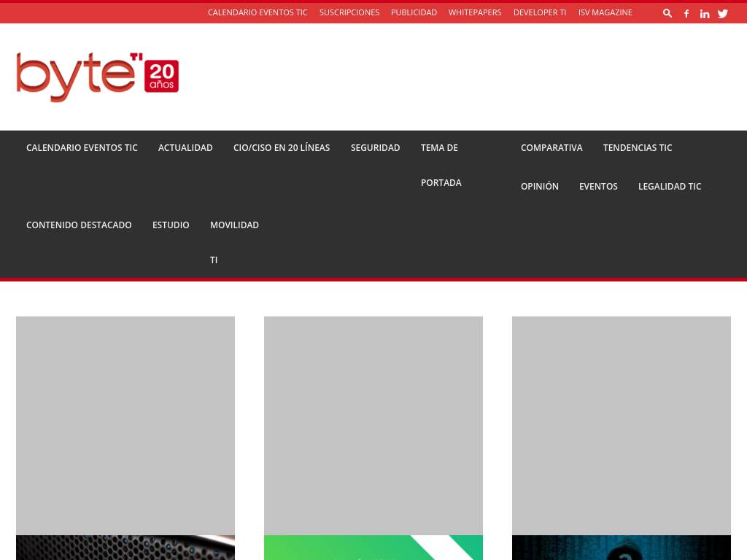Open the Twitter bird icon
Screen dimensions: 747x560
pos(723,13)
